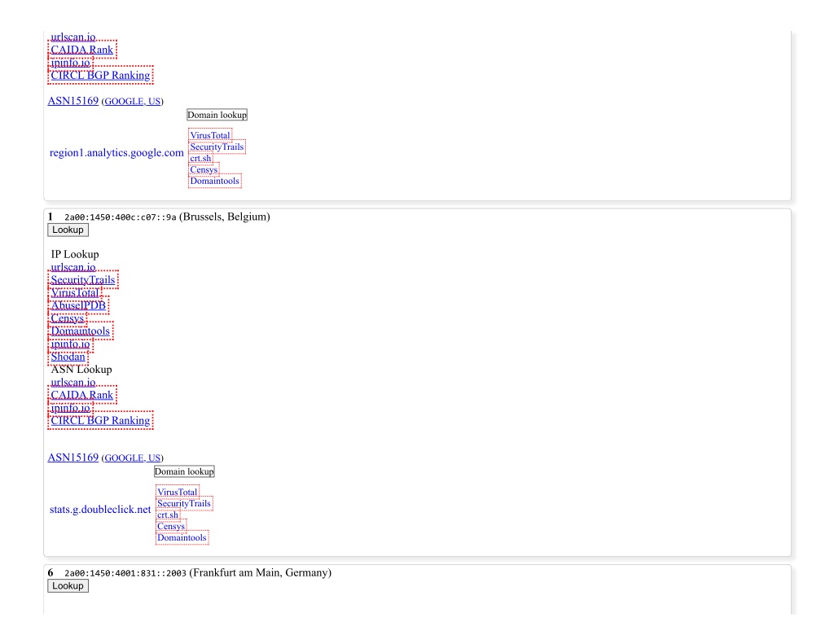
Task: Click Domain lookup button above region1.analytics.google.com links
Action: click(x=217, y=115)
